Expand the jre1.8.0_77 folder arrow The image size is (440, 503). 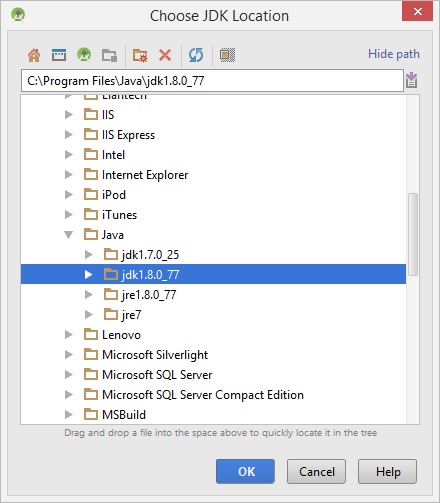pyautogui.click(x=89, y=295)
